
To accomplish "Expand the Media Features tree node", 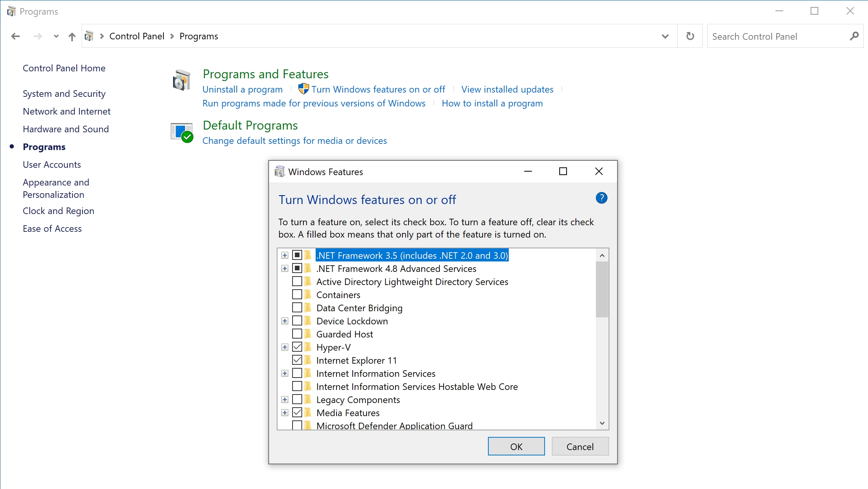I will (x=285, y=413).
